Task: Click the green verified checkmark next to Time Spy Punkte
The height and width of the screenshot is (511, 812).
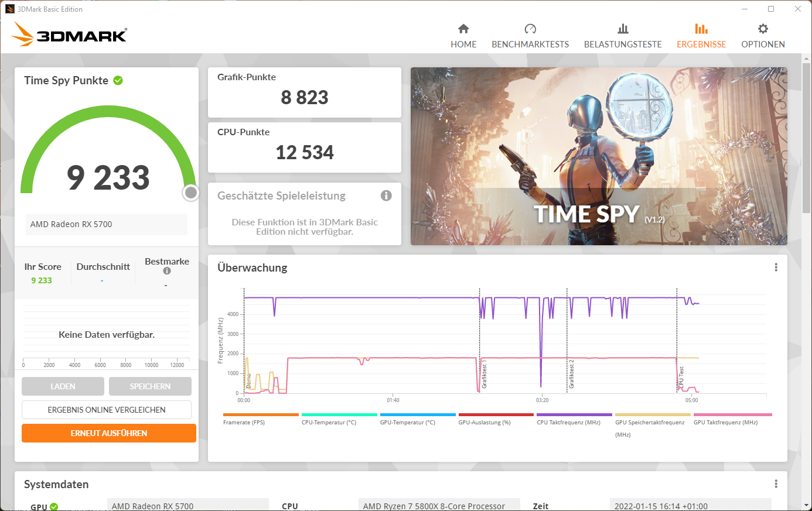Action: pyautogui.click(x=118, y=81)
